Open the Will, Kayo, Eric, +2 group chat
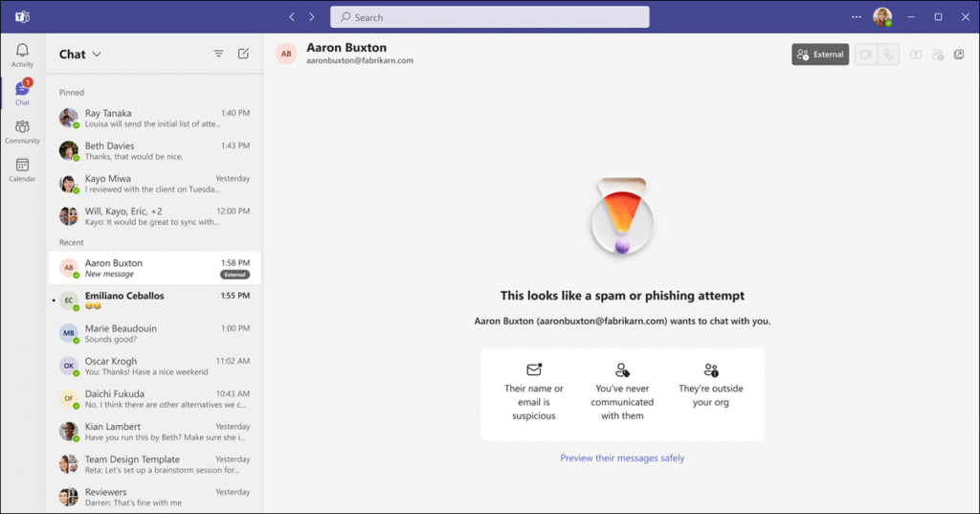Screen dimensions: 980x514 coord(154,215)
